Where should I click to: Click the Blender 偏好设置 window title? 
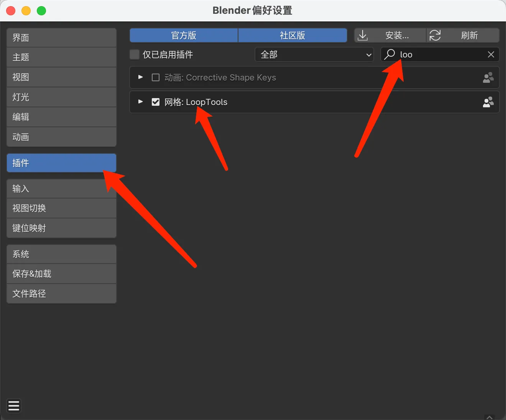pos(252,10)
